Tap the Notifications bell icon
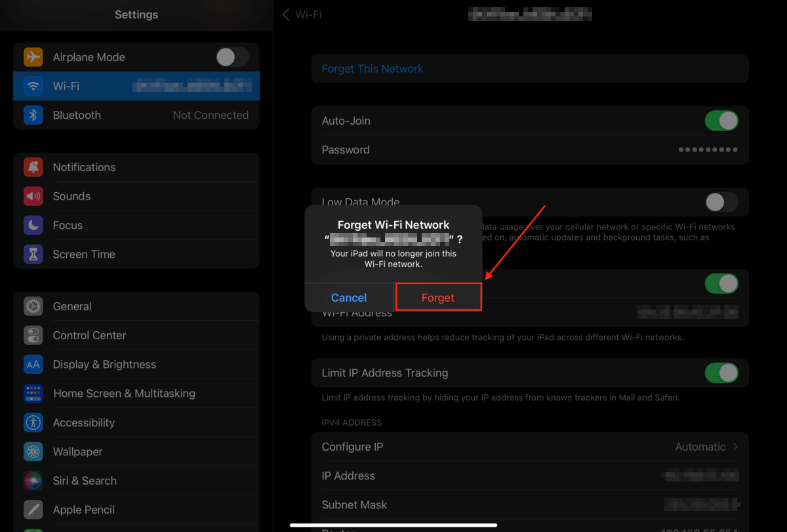Viewport: 787px width, 532px height. coord(33,167)
